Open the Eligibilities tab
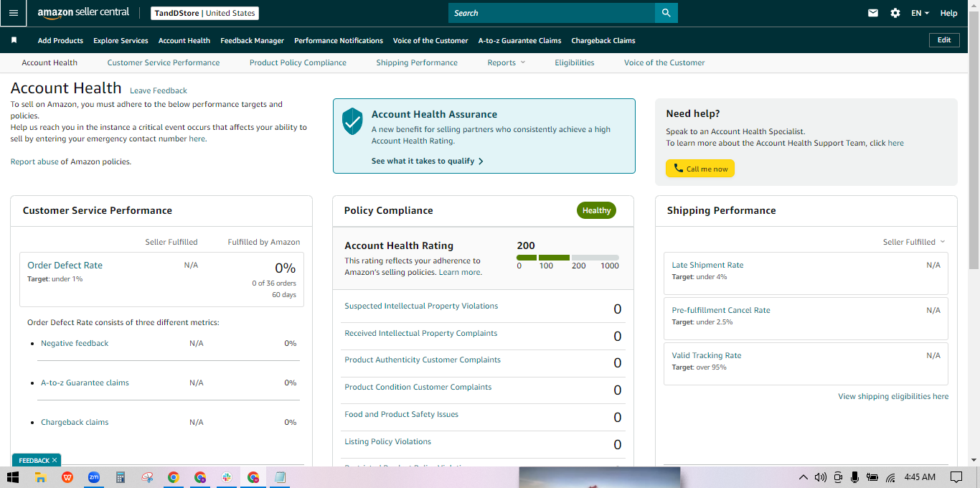This screenshot has width=980, height=488. (575, 62)
